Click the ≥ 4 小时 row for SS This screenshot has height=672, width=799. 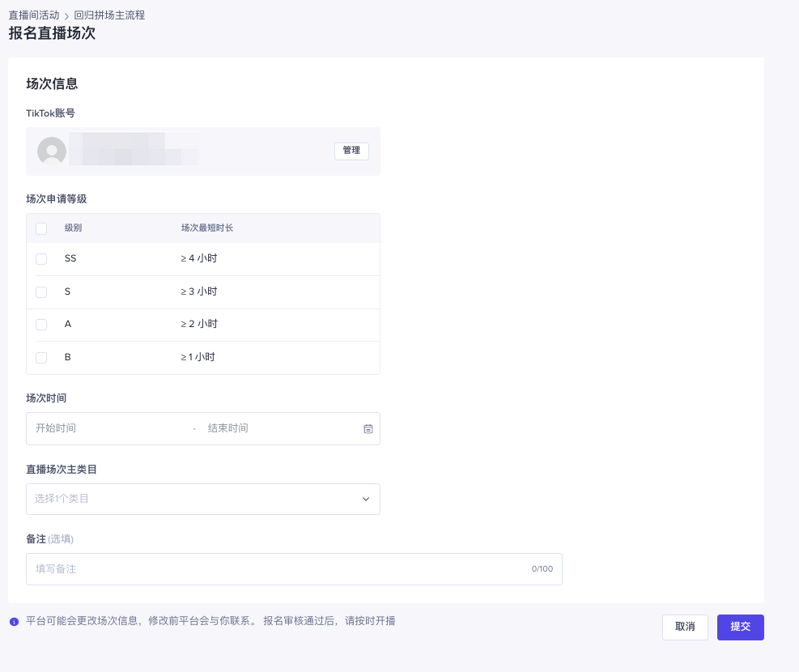tap(199, 259)
